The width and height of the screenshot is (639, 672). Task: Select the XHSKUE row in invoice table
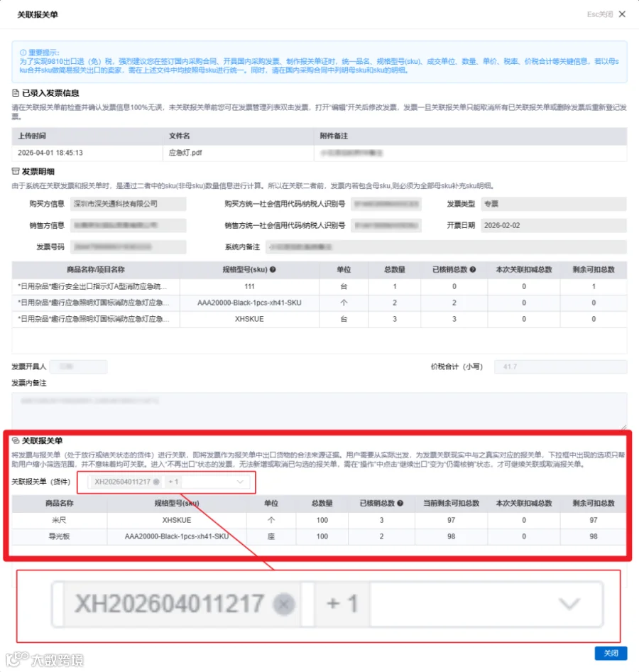[319, 319]
